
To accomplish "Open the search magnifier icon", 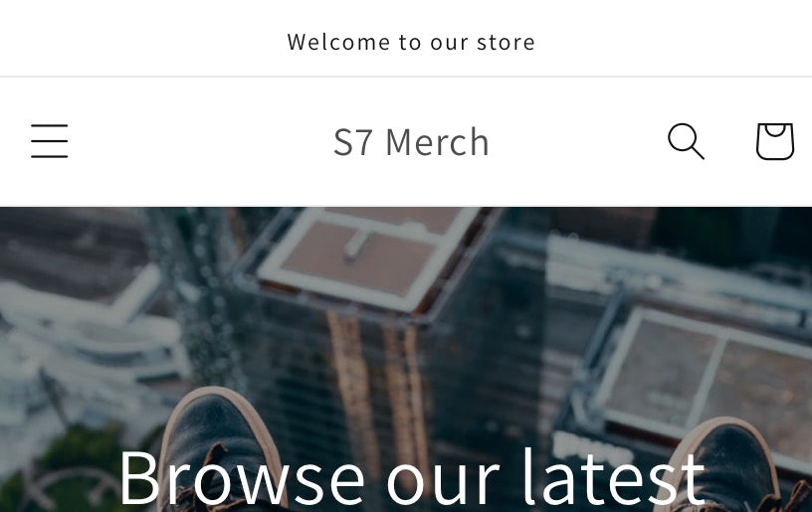I will click(686, 140).
